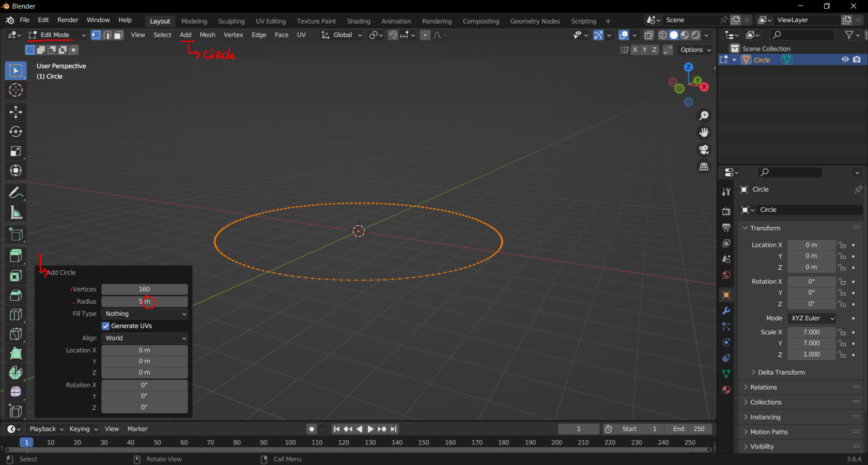This screenshot has height=465, width=868.
Task: Select the Spin tool
Action: click(x=16, y=373)
